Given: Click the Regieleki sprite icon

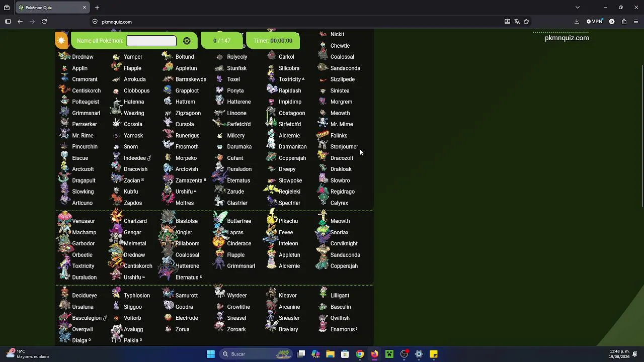Looking at the screenshot, I should pyautogui.click(x=271, y=191).
